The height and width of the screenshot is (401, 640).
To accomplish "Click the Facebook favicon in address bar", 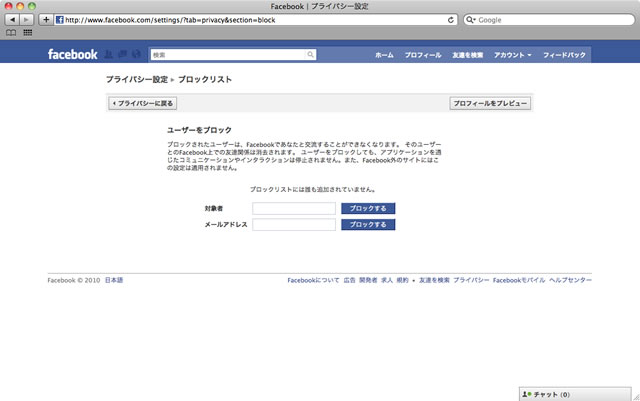I will pyautogui.click(x=60, y=20).
